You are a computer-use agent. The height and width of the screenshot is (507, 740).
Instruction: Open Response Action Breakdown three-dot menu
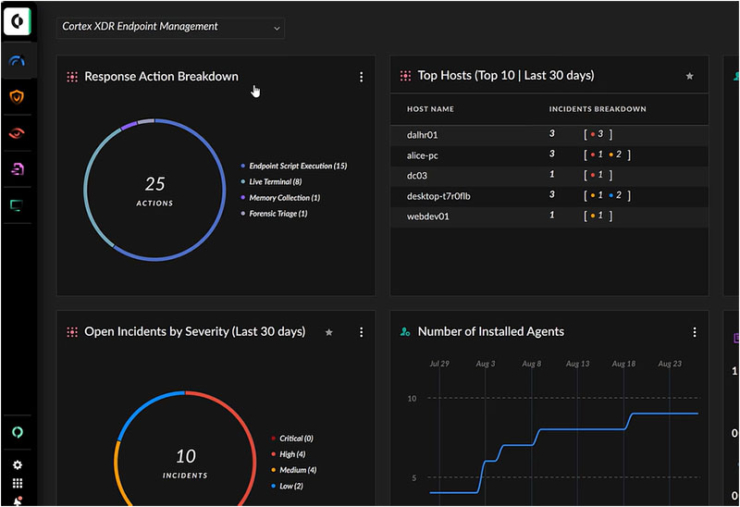pos(361,77)
